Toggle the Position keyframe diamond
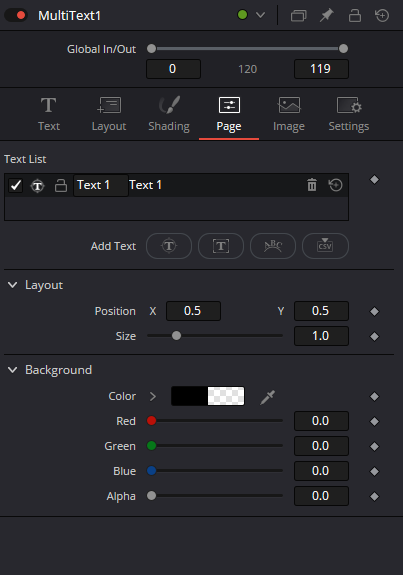 [x=374, y=311]
